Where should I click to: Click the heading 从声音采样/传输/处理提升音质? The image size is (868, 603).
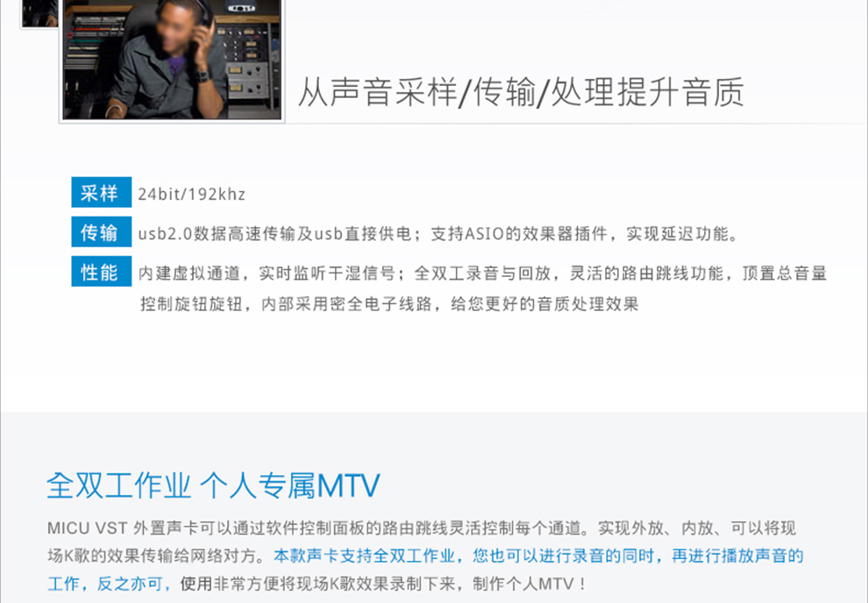[x=521, y=92]
